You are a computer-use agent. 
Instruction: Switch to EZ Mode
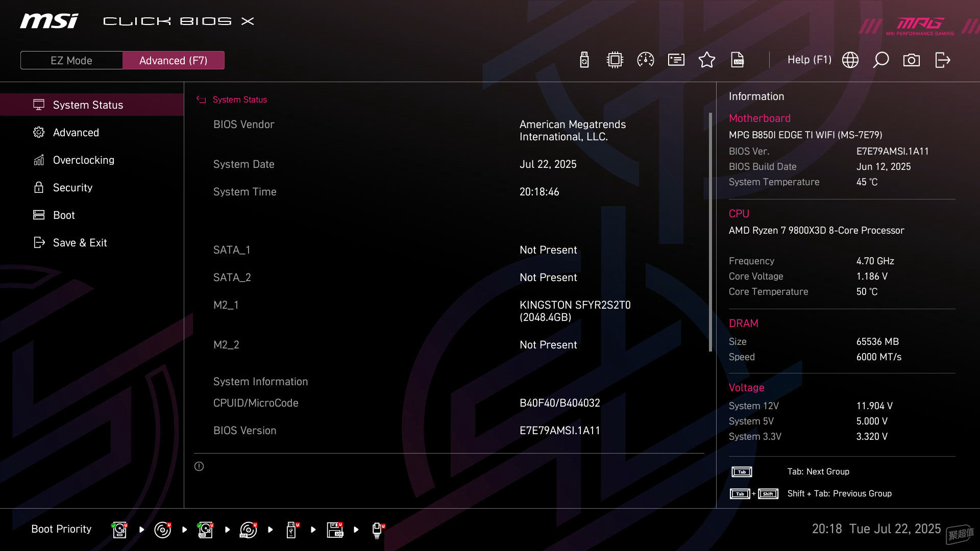71,60
